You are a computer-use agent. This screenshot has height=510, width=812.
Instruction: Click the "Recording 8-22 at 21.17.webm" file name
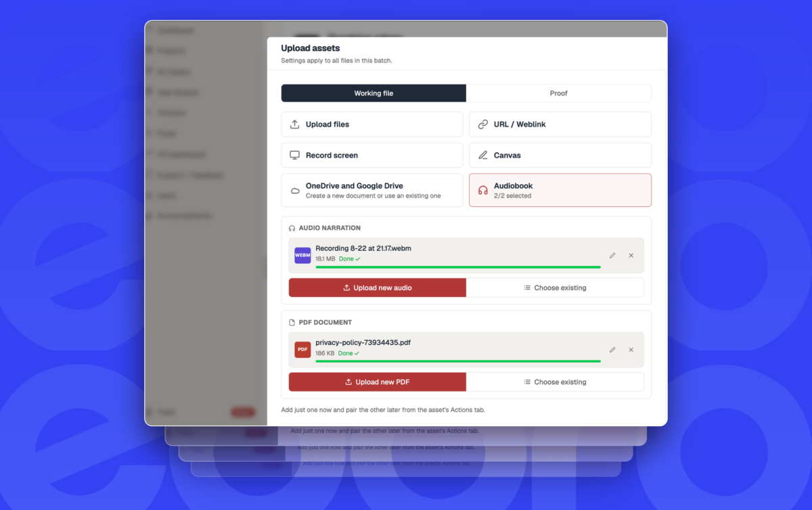coord(363,248)
